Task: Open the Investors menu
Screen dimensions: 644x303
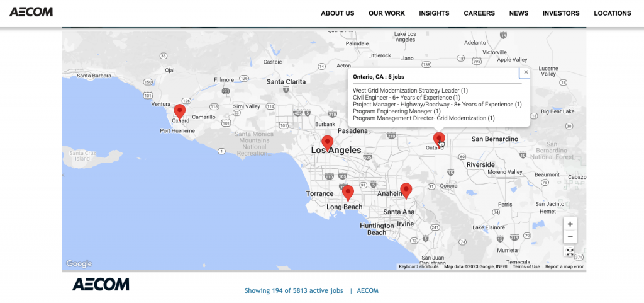Action: tap(561, 13)
